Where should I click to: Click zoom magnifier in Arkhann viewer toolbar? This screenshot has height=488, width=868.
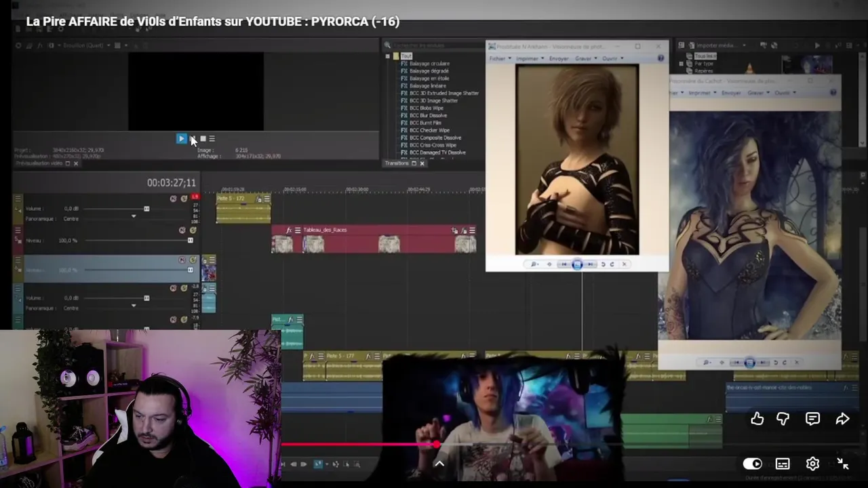pos(535,264)
